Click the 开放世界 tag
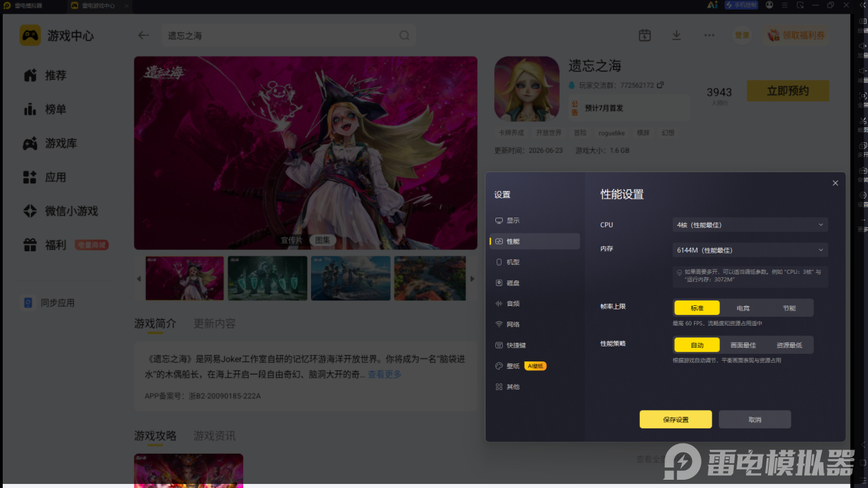 click(548, 133)
